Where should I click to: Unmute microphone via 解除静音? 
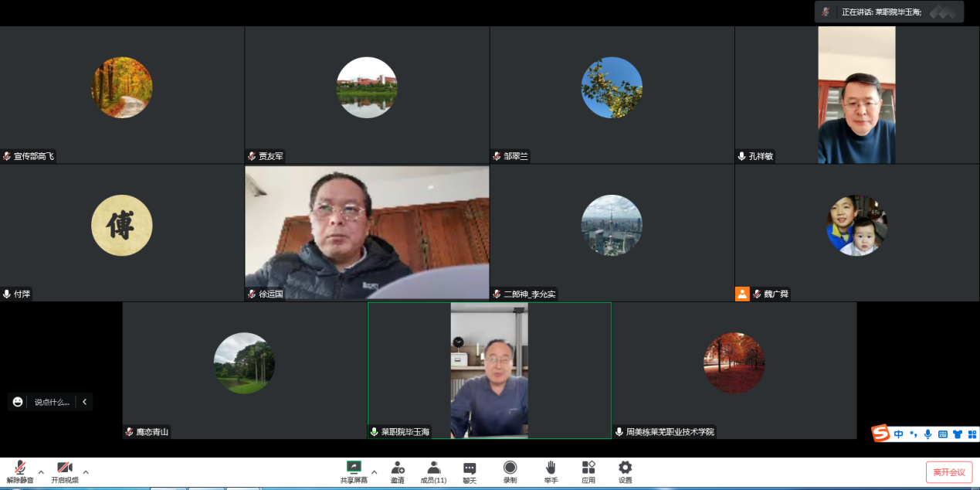[20, 468]
